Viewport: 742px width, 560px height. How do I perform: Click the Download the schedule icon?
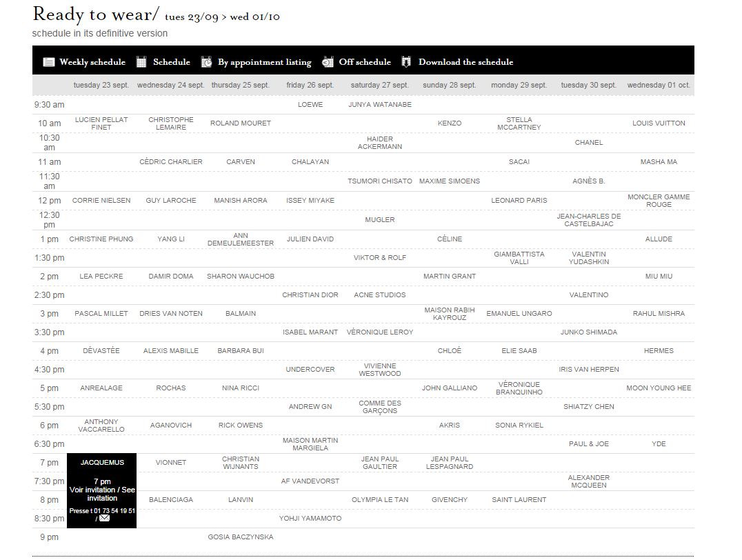(x=406, y=62)
